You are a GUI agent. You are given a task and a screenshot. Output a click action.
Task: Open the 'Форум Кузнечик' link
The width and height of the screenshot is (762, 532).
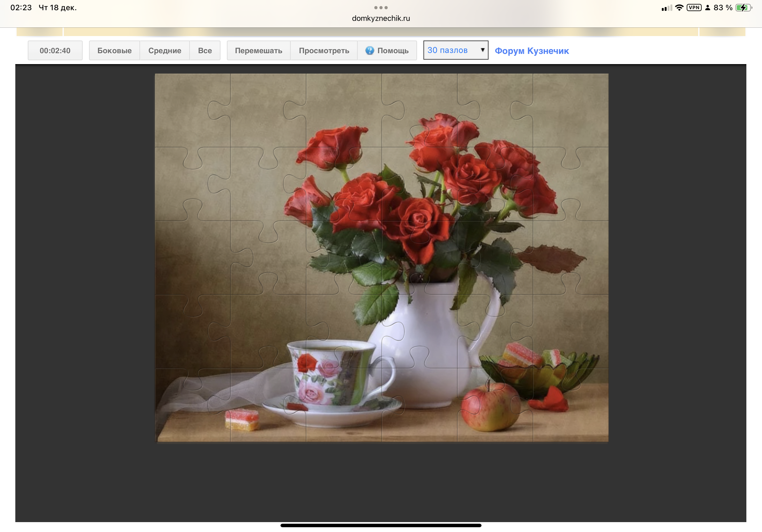(x=531, y=51)
